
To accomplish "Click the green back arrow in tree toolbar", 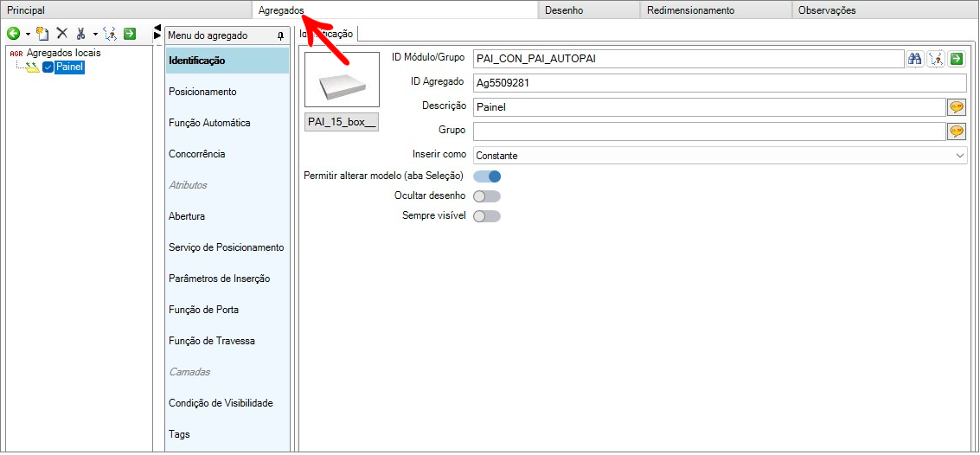I will coord(12,34).
